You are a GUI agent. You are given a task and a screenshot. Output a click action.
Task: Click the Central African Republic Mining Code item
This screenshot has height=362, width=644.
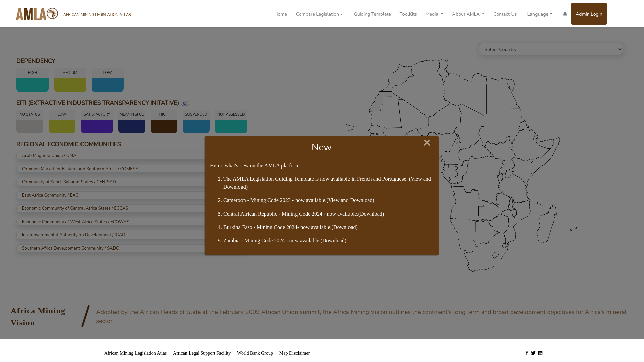(x=304, y=214)
